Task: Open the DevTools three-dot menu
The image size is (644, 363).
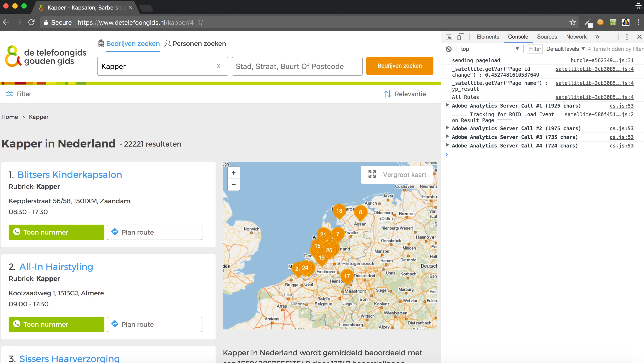Action: pos(627,37)
